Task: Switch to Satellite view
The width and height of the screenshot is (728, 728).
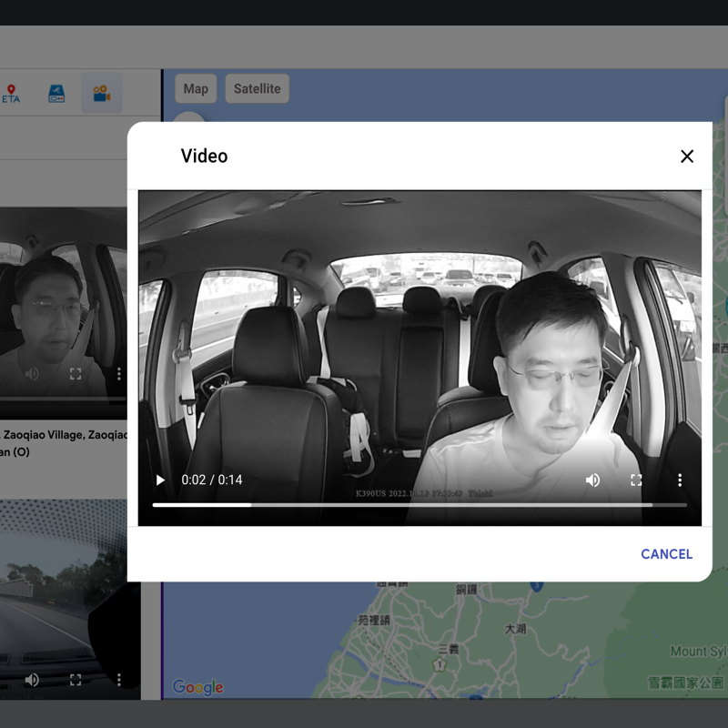Action: tap(258, 88)
